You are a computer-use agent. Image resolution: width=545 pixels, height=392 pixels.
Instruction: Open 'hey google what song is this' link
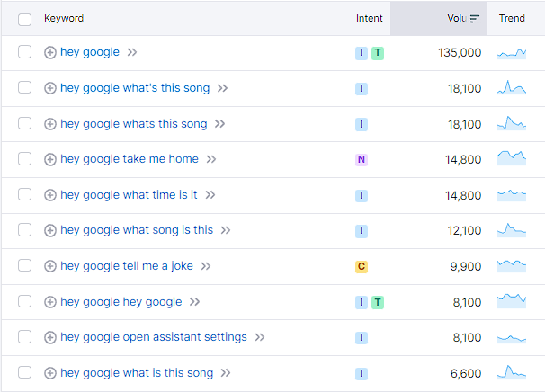(137, 230)
